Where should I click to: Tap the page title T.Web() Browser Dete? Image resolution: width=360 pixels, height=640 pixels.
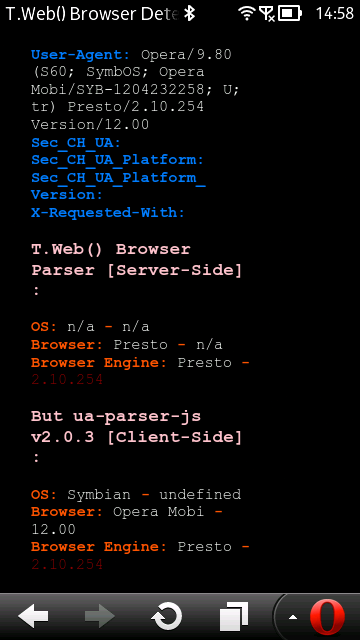point(92,14)
